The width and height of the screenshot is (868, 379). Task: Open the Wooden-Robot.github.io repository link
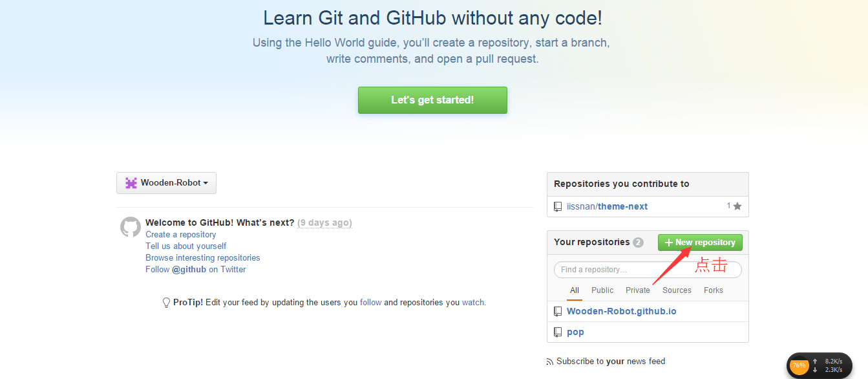tap(621, 312)
